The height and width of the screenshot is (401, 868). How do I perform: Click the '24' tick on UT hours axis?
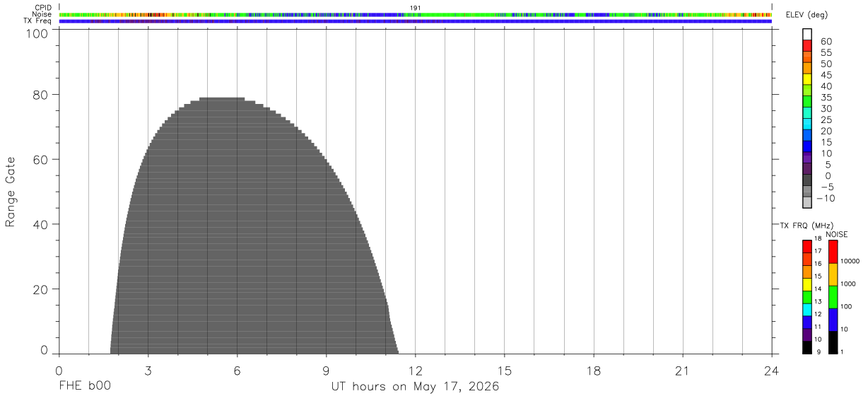772,371
